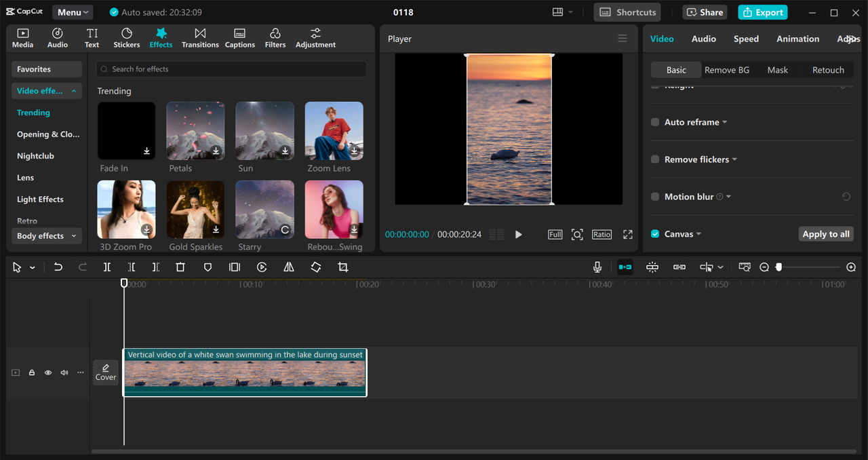Open the Shortcuts button
868x460 pixels.
coord(628,12)
